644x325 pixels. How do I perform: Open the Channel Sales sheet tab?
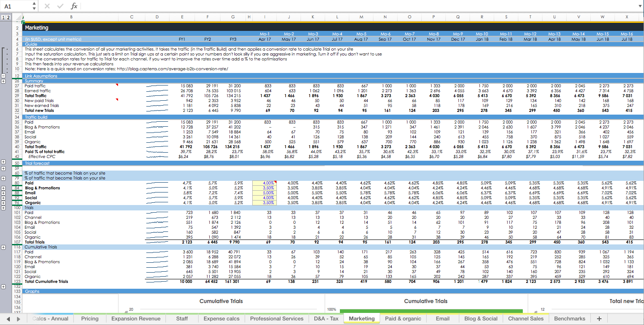coord(526,319)
